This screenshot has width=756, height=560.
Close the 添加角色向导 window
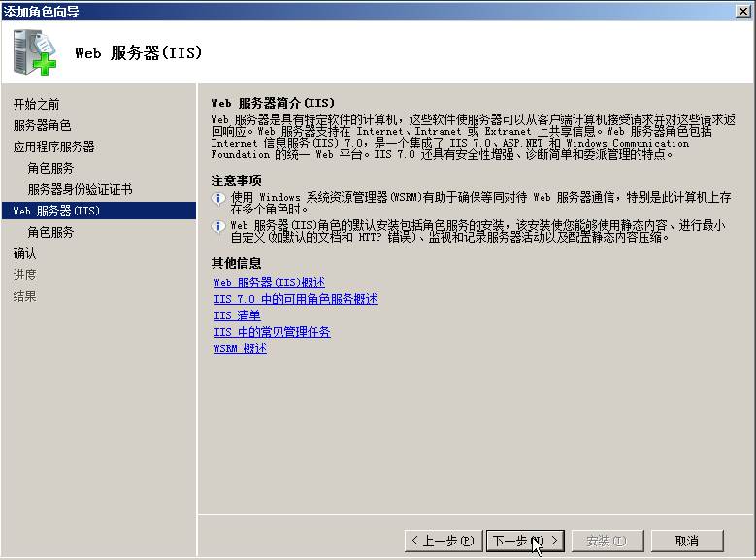point(743,11)
